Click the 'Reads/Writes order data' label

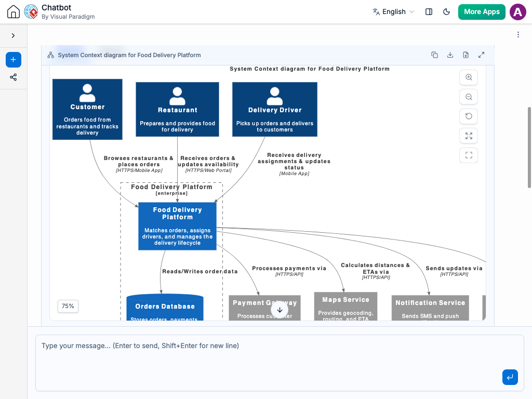tap(200, 271)
